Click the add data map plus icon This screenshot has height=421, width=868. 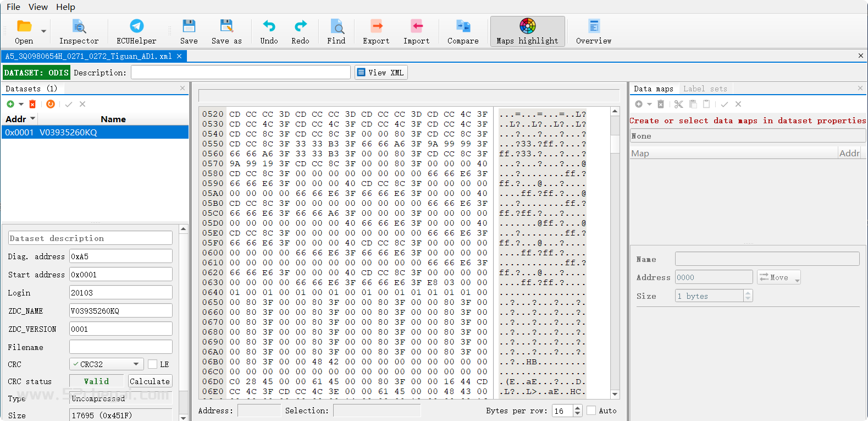click(639, 104)
